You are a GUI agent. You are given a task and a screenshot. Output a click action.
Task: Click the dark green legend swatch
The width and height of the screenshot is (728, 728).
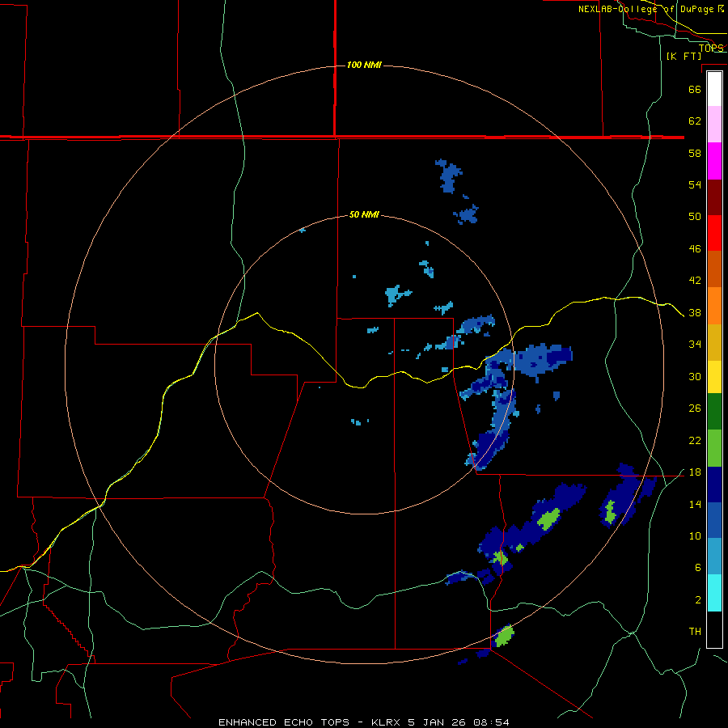(x=714, y=412)
